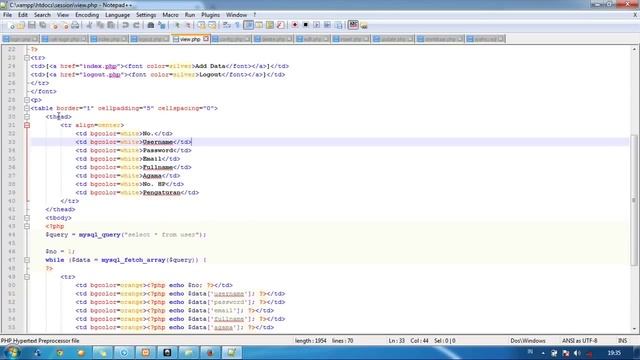
Task: Click the macro Playback icon
Action: pyautogui.click(x=316, y=25)
